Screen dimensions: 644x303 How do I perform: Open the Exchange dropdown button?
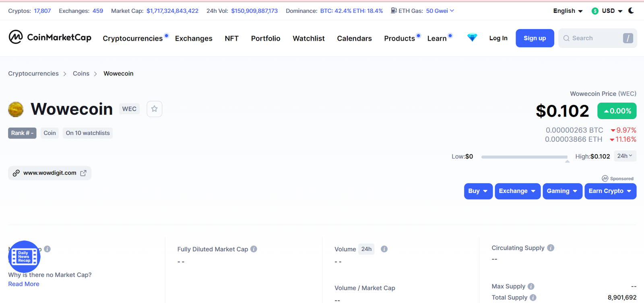coord(517,191)
